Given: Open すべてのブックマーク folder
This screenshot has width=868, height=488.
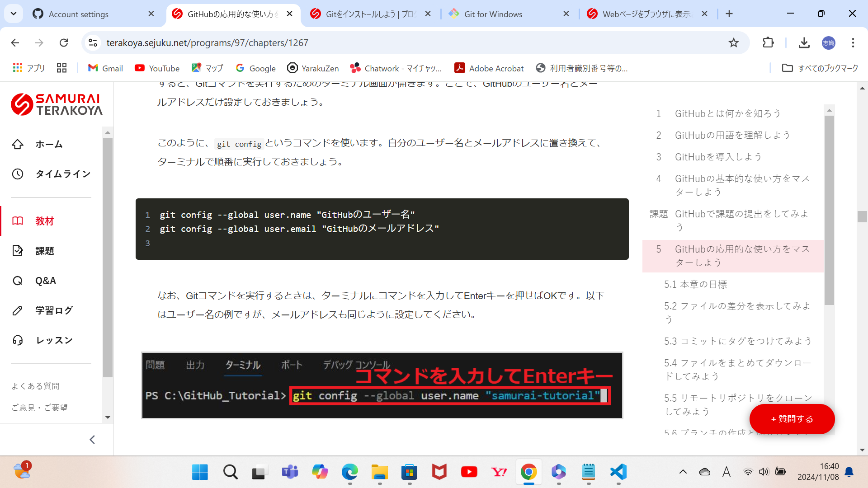Looking at the screenshot, I should coord(820,68).
